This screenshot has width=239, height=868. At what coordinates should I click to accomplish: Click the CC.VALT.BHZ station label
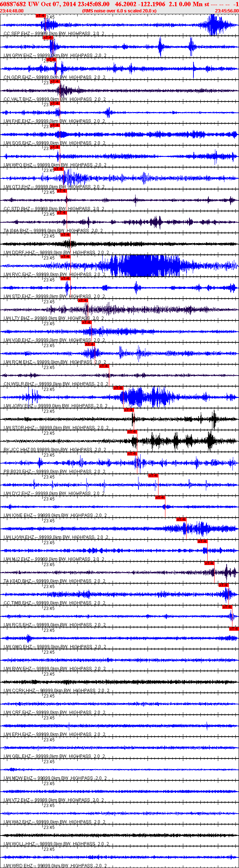tap(55, 99)
